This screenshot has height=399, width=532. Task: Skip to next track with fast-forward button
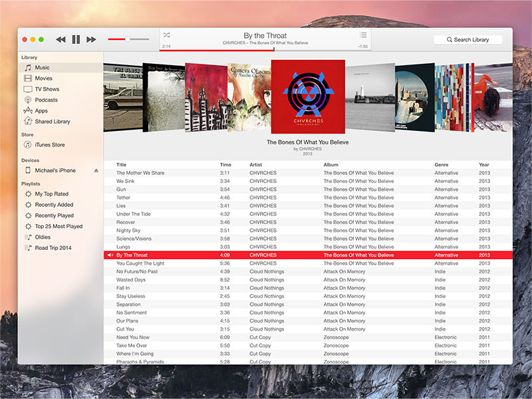[91, 40]
